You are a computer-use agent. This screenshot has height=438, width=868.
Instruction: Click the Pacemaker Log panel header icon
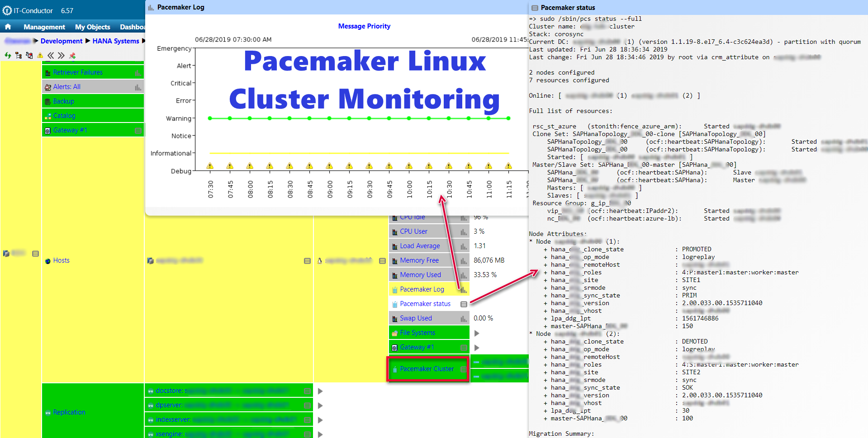(151, 7)
